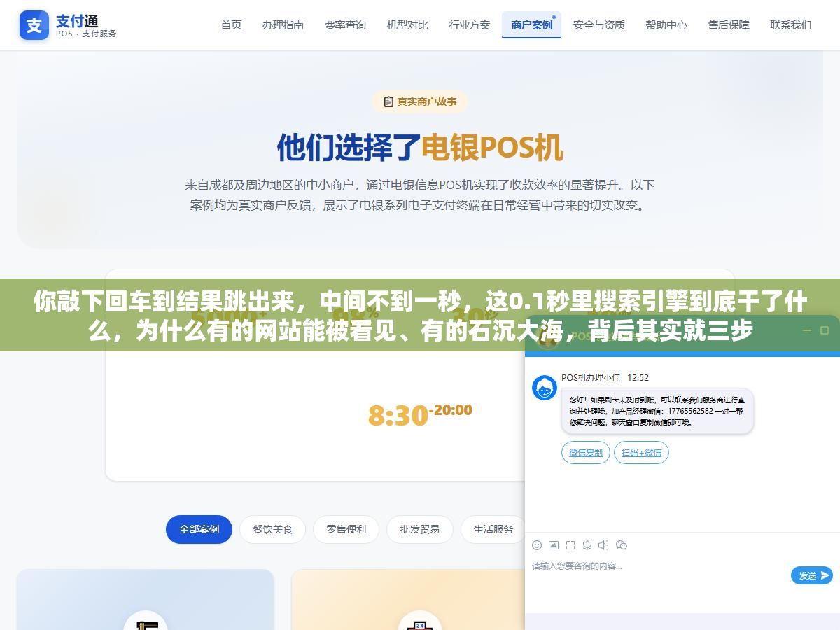The image size is (840, 630).
Task: Minimize the chat widget window
Action: [x=806, y=330]
